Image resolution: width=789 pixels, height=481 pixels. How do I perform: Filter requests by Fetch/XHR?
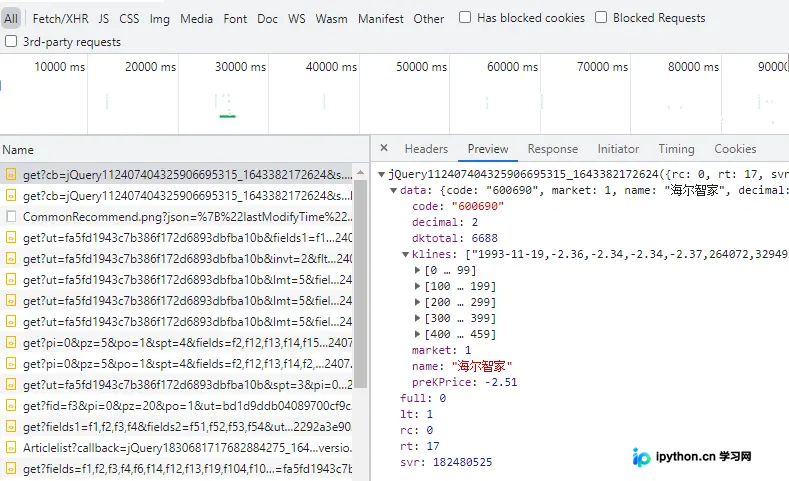tap(60, 19)
